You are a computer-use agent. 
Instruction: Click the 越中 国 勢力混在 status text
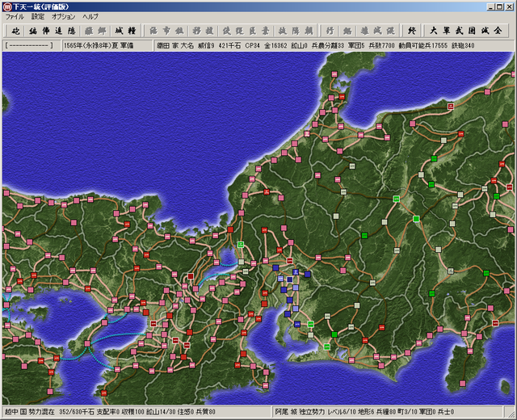click(x=29, y=412)
